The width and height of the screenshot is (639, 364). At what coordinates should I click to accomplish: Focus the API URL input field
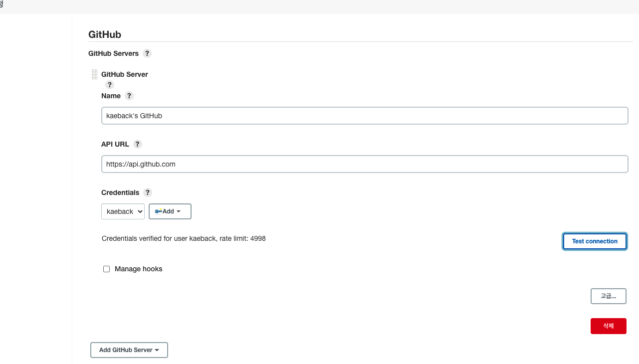365,164
